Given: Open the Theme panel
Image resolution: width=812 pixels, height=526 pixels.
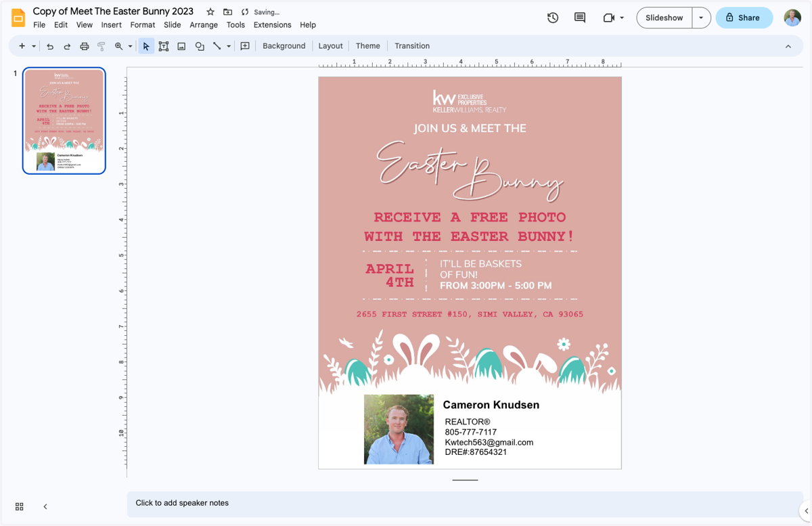Looking at the screenshot, I should (368, 46).
